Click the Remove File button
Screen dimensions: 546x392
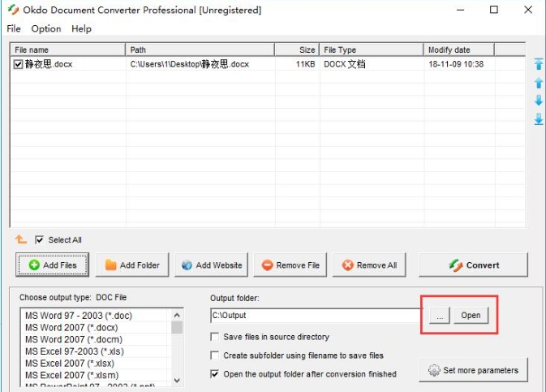(290, 265)
